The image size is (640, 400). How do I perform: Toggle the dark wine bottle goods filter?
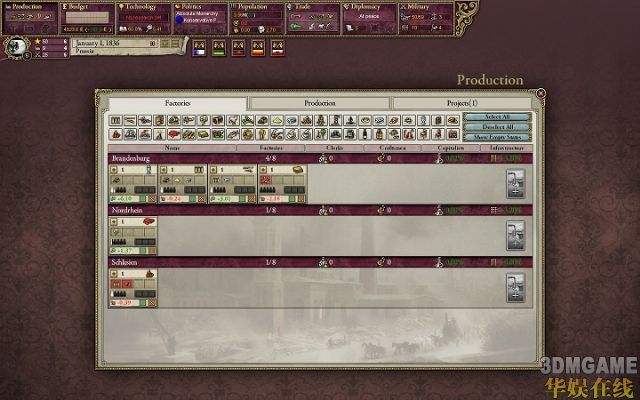click(x=364, y=134)
